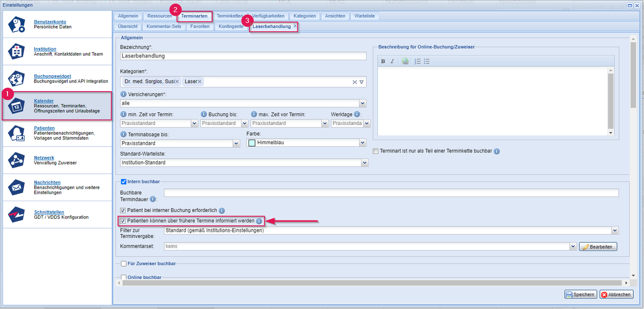Expand the Versicherungen dropdown

point(363,104)
